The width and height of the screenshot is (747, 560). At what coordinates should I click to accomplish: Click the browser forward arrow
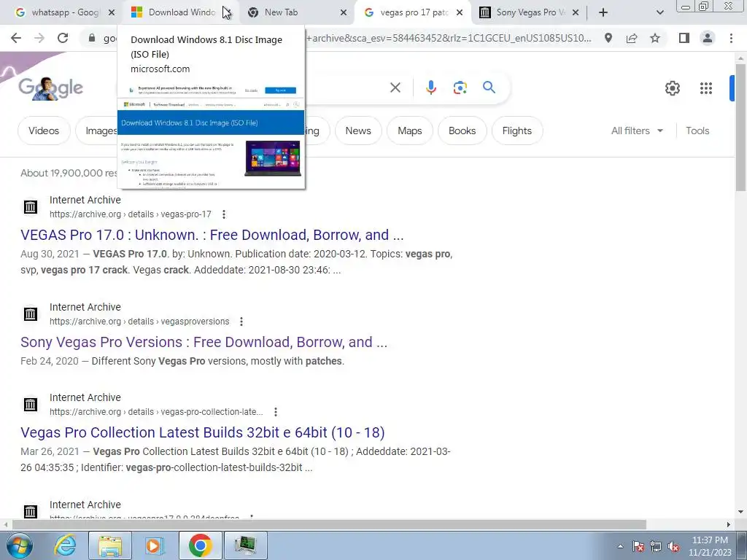(x=39, y=38)
